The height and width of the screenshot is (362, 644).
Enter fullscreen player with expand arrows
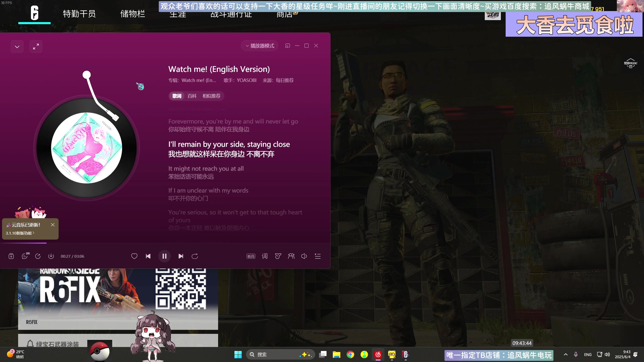pos(36,47)
